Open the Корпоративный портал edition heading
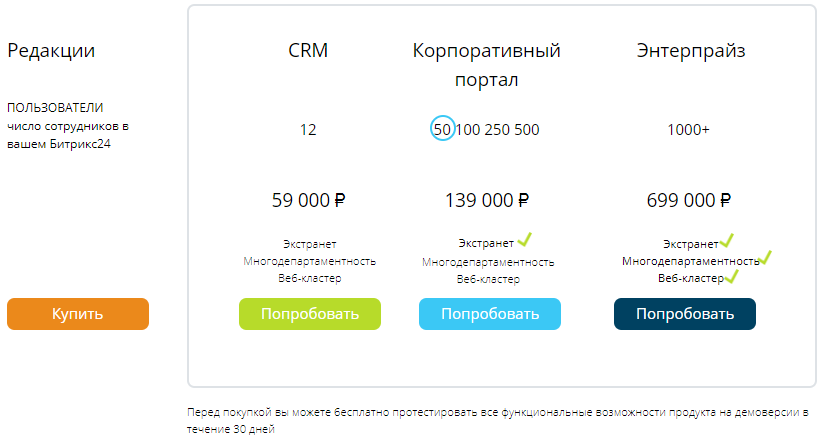 coord(486,65)
